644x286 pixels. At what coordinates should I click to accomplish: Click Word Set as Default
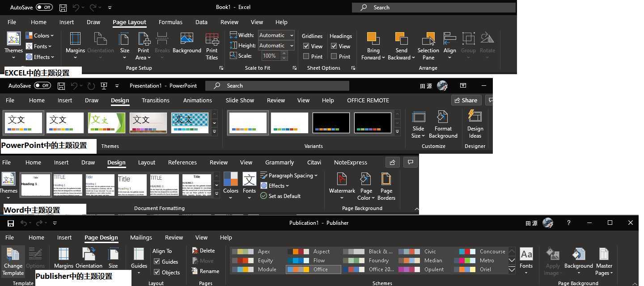point(280,196)
